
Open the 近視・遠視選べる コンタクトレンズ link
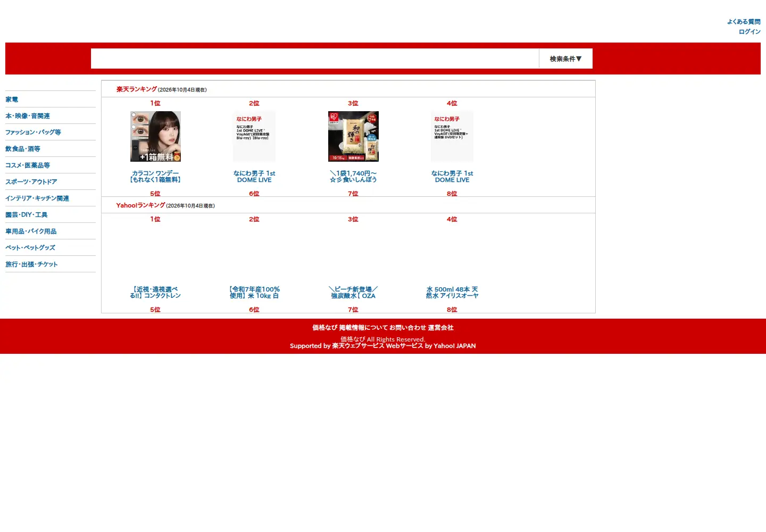click(x=155, y=293)
